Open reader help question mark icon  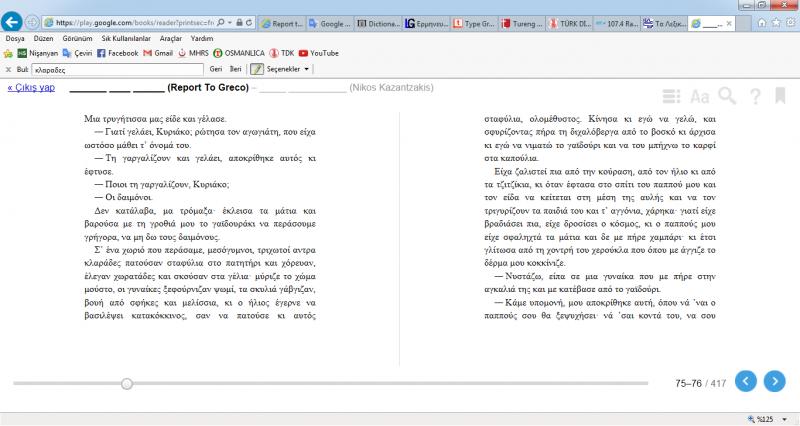pyautogui.click(x=755, y=96)
